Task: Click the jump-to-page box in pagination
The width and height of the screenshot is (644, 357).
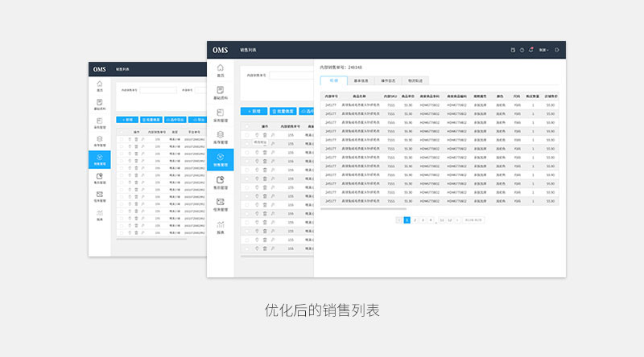Action: click(473, 220)
